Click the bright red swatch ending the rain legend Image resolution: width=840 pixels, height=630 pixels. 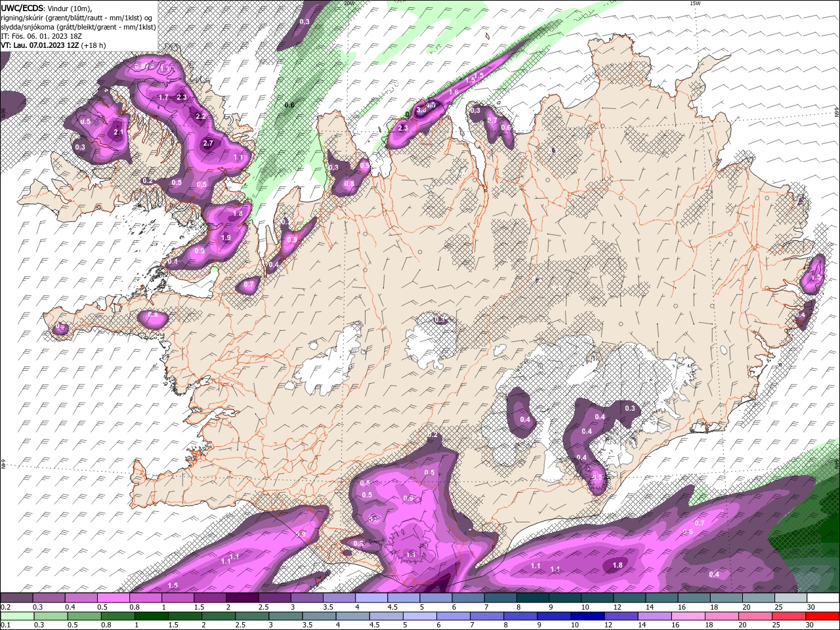(822, 616)
